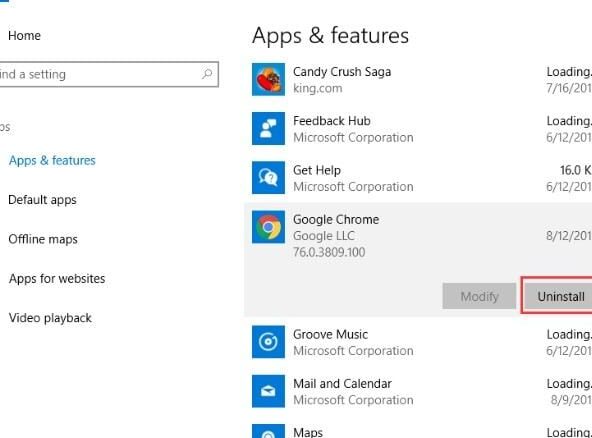Screen dimensions: 592x438
Task: Open Apps & features page
Action: (x=52, y=160)
